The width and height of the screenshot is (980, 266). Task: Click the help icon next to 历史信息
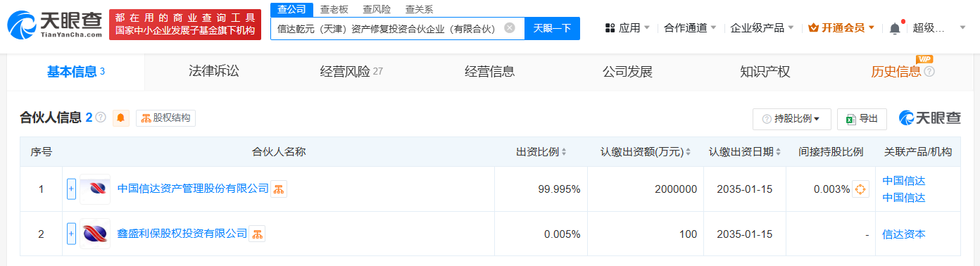(929, 72)
